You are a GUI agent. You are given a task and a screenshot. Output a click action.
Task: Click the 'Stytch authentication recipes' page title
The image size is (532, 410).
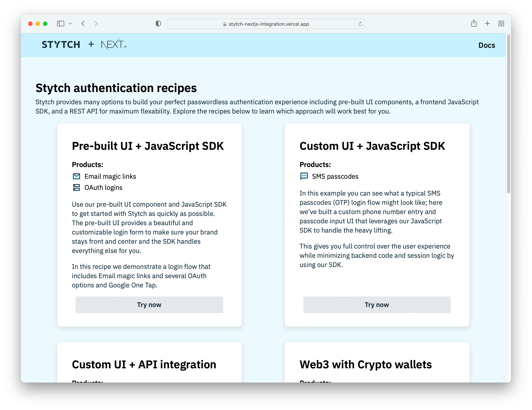[116, 88]
